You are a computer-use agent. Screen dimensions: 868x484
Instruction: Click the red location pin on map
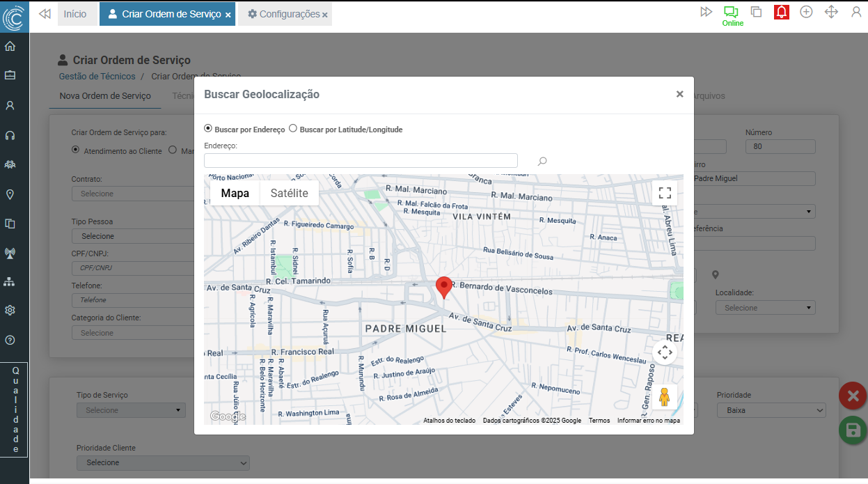[x=443, y=286]
